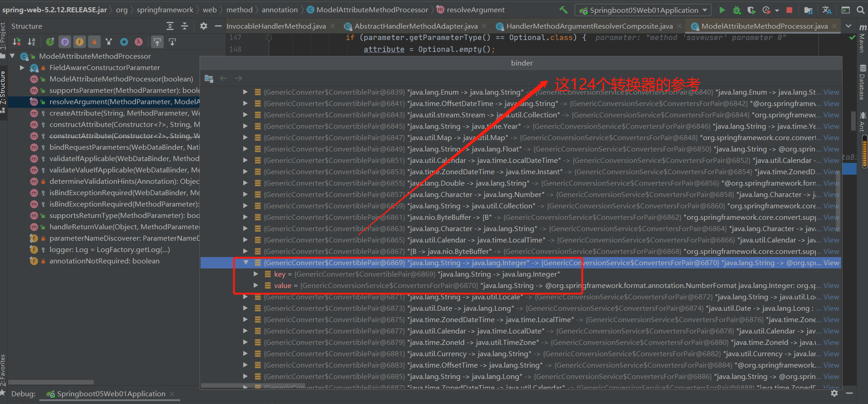Click the Translate icon in the top toolbar
The image size is (868, 404).
827,10
